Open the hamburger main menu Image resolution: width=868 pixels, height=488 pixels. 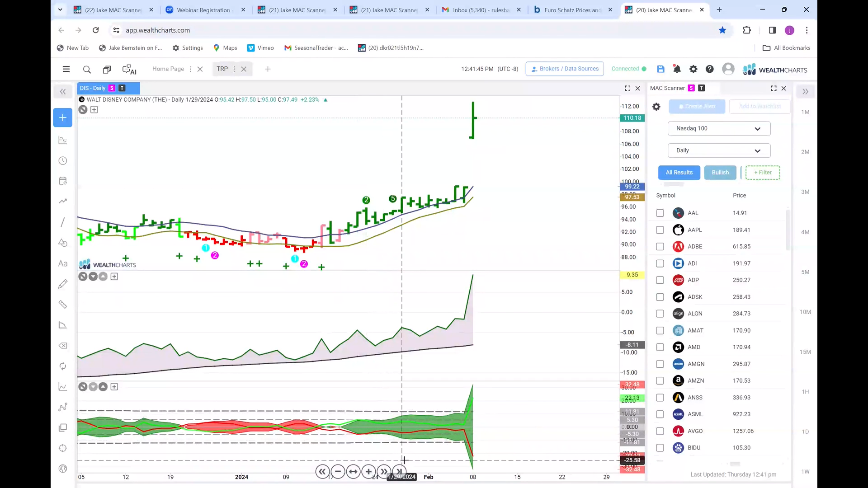click(x=66, y=69)
